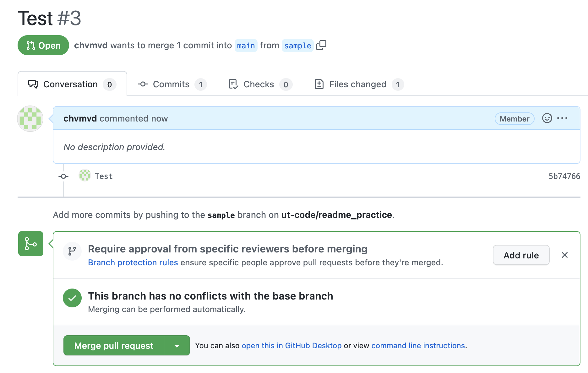
Task: Click the branch icon beside Require approval text
Action: pyautogui.click(x=72, y=251)
